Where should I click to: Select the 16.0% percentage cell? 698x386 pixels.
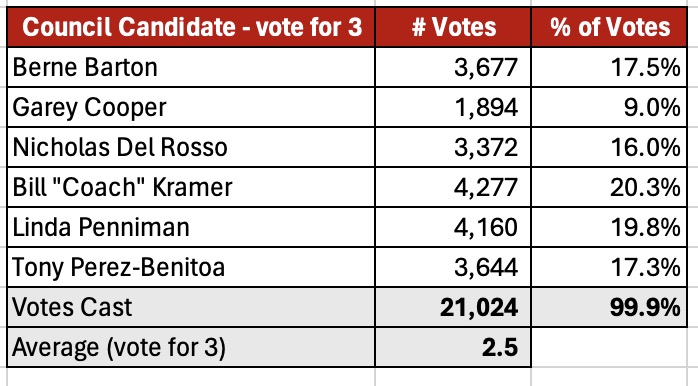(609, 147)
